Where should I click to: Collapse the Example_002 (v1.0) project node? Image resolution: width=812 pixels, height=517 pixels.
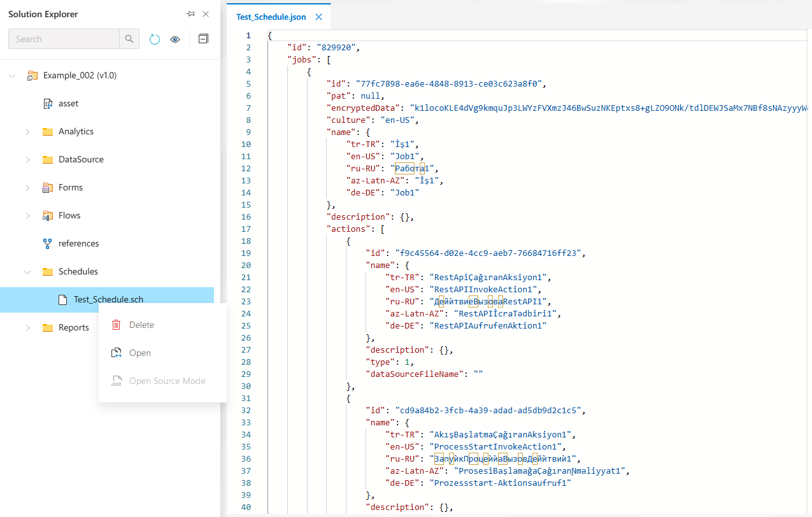pyautogui.click(x=12, y=76)
